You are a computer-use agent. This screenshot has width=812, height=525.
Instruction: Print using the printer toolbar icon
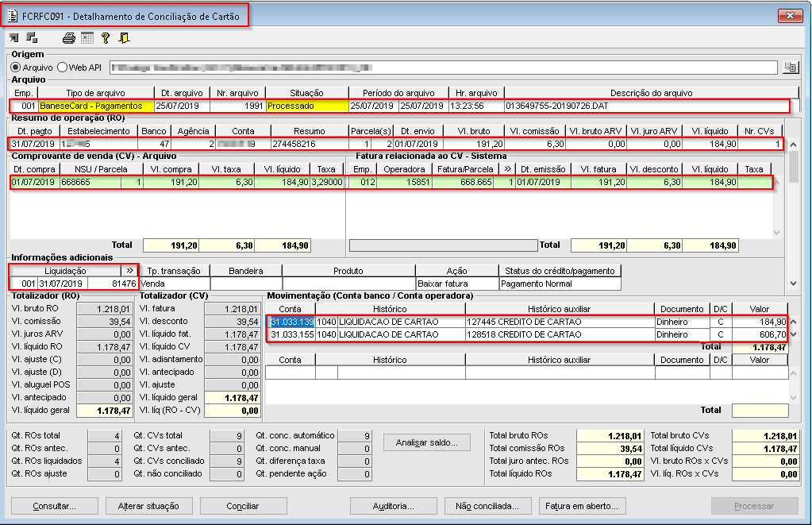pos(69,38)
